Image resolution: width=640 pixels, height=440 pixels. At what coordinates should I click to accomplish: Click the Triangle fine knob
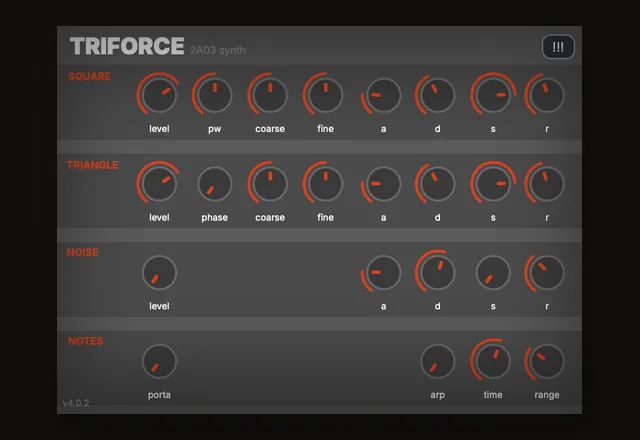click(325, 184)
